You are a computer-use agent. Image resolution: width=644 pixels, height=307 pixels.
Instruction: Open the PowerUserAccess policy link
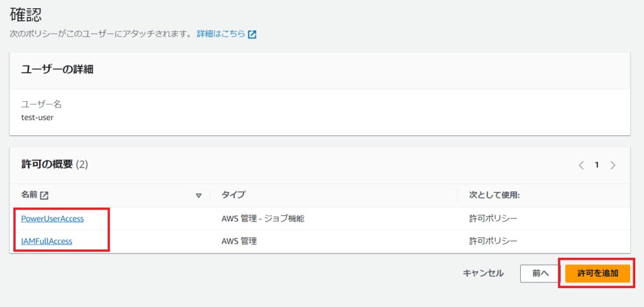coord(52,218)
